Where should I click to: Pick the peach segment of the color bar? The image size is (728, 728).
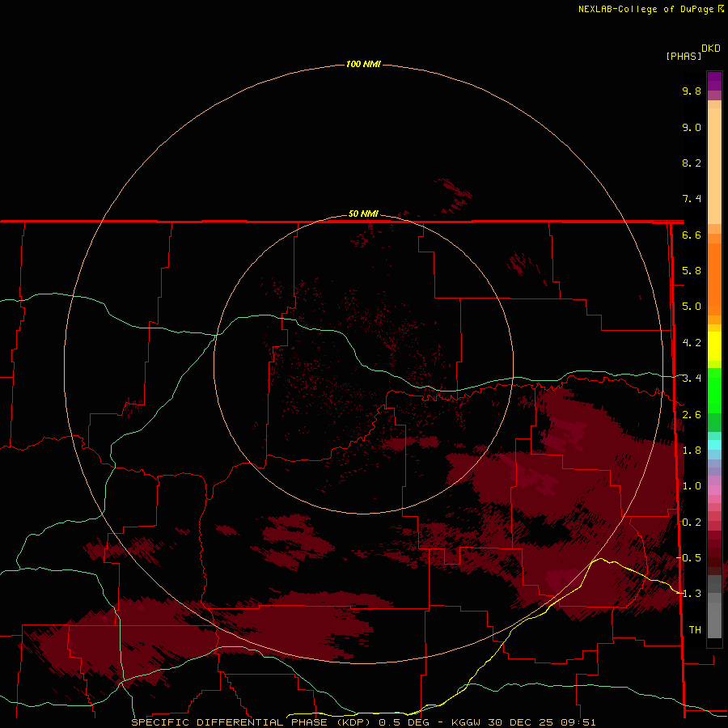click(714, 166)
